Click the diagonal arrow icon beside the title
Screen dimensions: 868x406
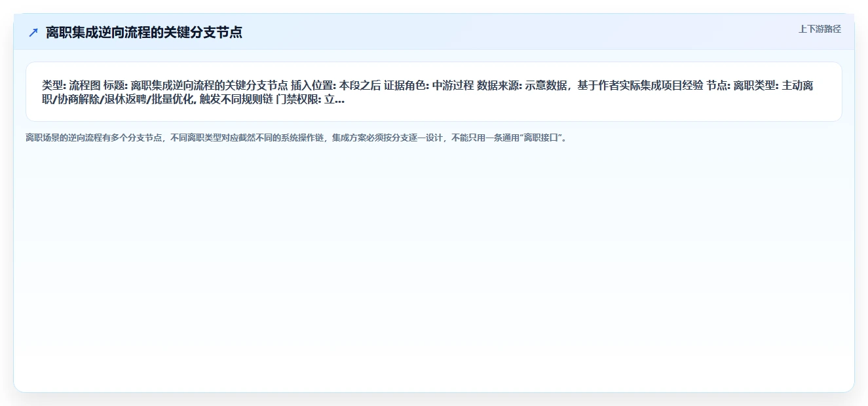tap(33, 33)
